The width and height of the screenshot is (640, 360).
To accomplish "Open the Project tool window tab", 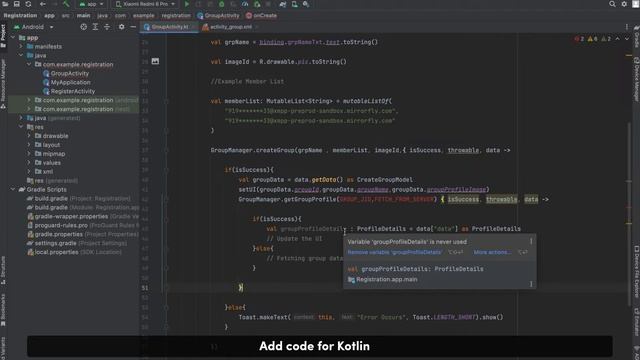I will [3, 36].
